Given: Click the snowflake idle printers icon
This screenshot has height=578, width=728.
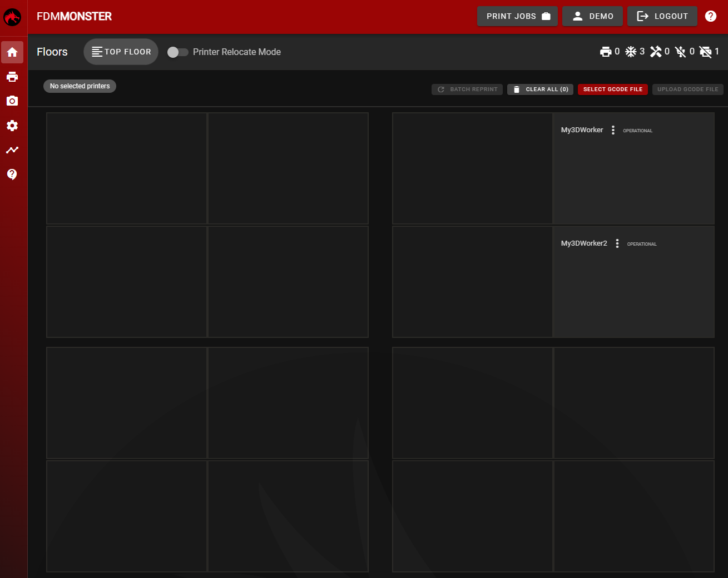Looking at the screenshot, I should (631, 52).
